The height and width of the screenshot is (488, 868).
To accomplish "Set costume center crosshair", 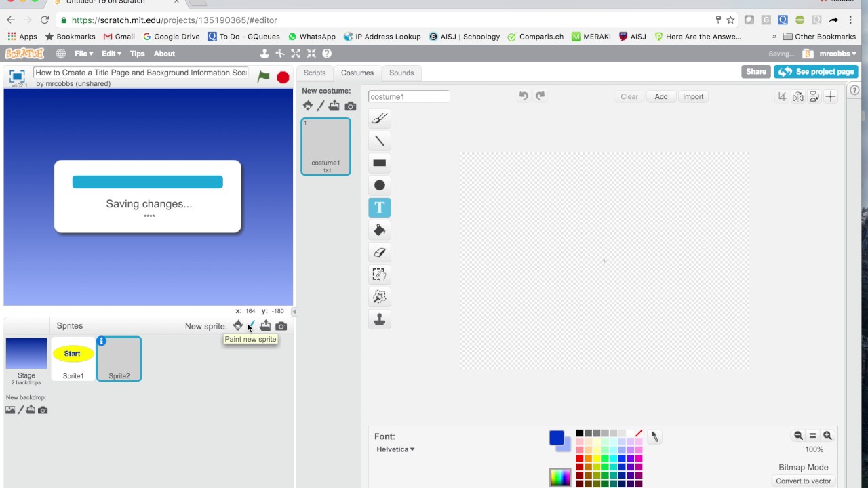I will point(831,97).
